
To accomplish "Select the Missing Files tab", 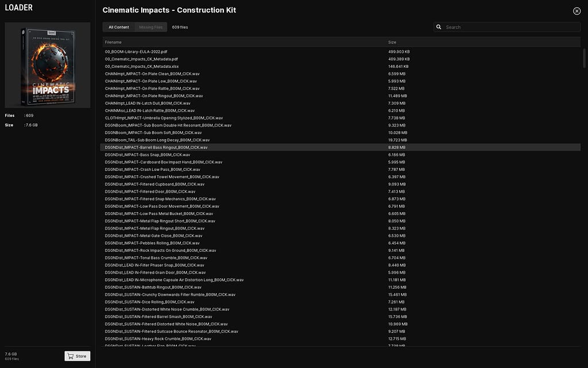I will pos(150,26).
